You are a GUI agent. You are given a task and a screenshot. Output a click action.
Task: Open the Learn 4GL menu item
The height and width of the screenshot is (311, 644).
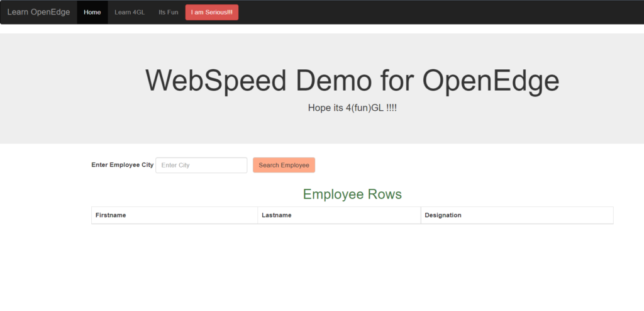pos(130,12)
